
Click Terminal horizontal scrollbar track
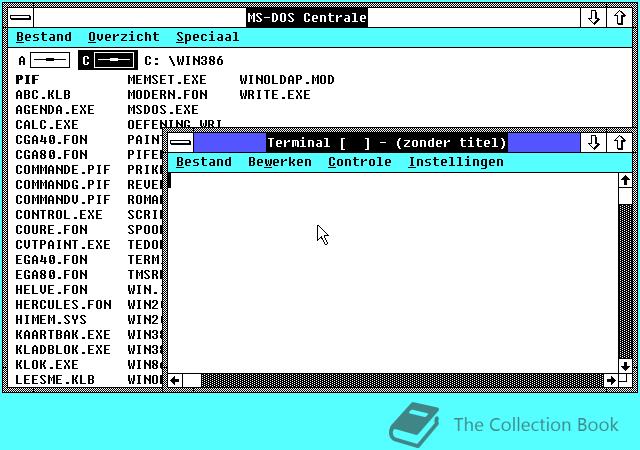402,381
